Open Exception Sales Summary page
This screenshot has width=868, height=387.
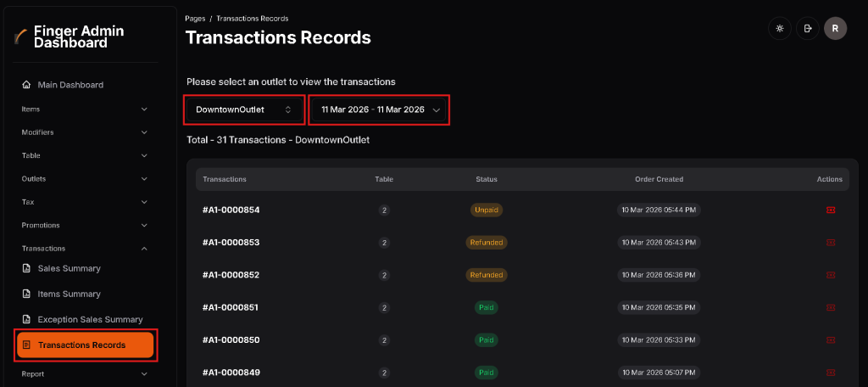(90, 319)
